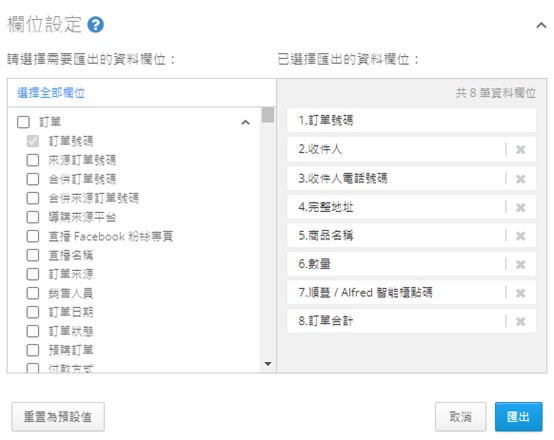The width and height of the screenshot is (554, 440).
Task: Remove 完整地址 from selected fields
Action: point(520,207)
